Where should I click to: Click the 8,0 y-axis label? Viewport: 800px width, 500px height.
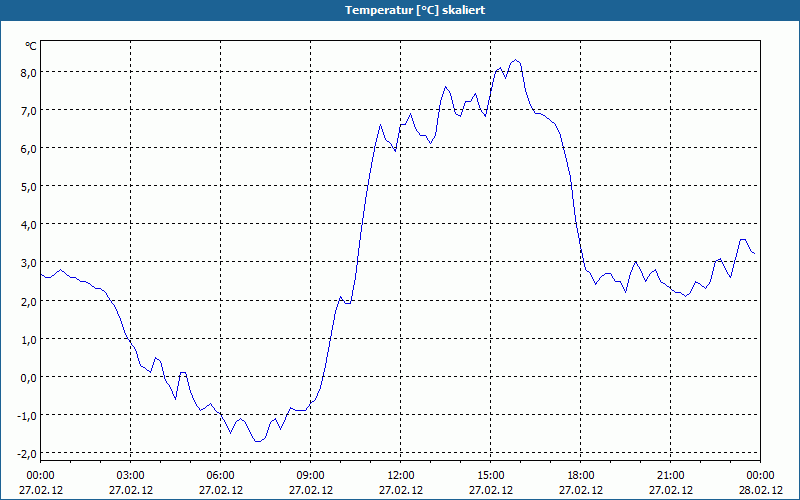[x=29, y=72]
